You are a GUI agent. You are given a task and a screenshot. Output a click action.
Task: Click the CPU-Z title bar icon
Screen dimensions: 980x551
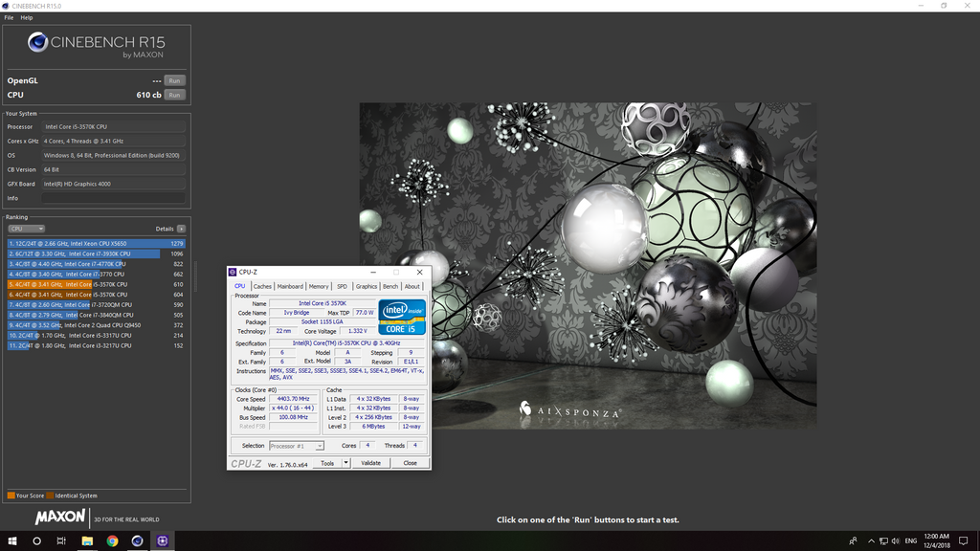[233, 273]
